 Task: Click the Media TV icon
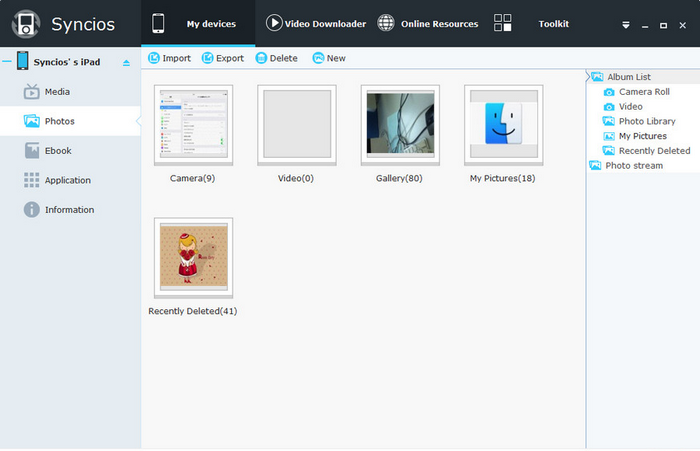32,92
